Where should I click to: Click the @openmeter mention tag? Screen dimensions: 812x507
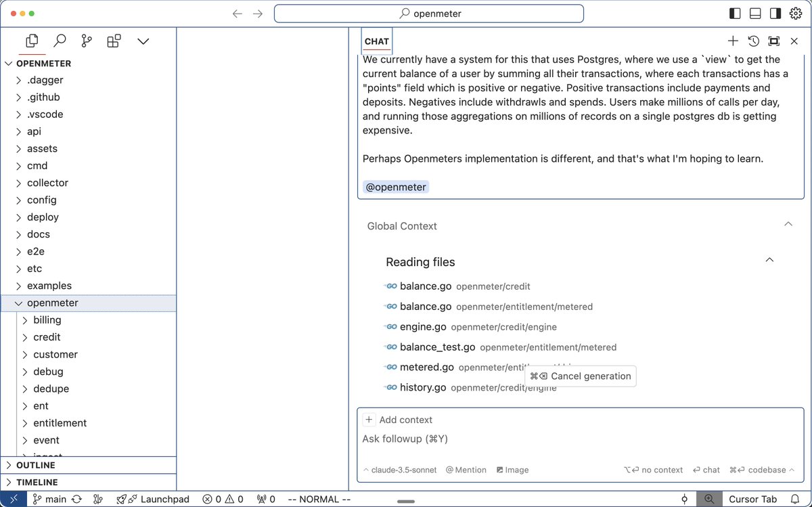click(x=396, y=187)
